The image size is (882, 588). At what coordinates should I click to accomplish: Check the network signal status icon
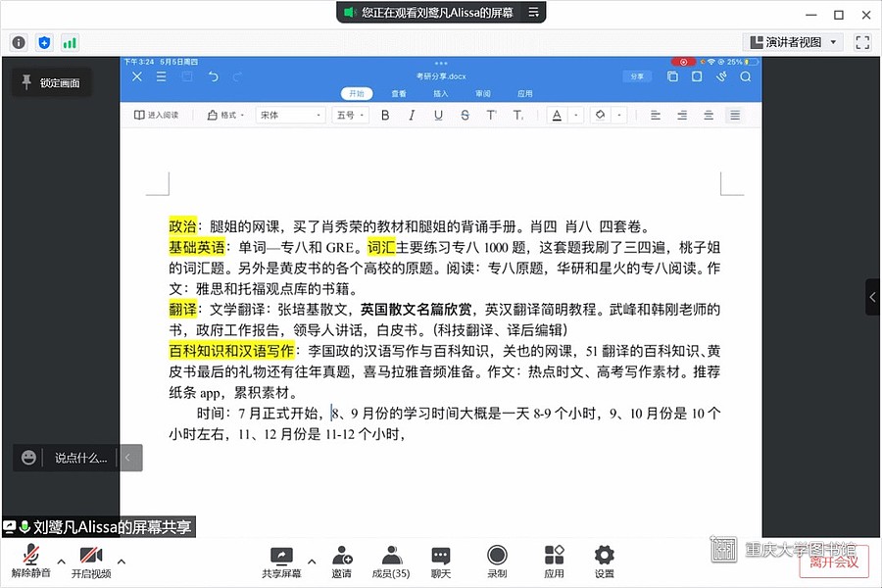[x=70, y=42]
